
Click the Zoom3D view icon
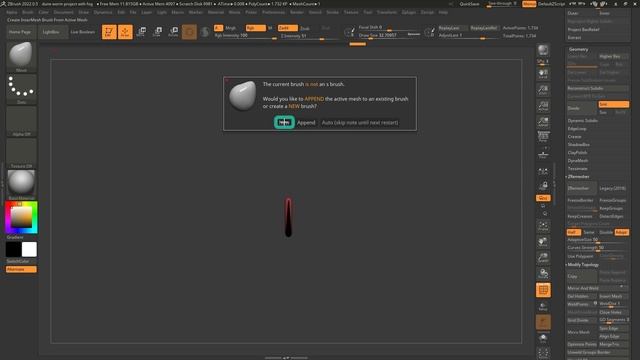click(x=543, y=258)
